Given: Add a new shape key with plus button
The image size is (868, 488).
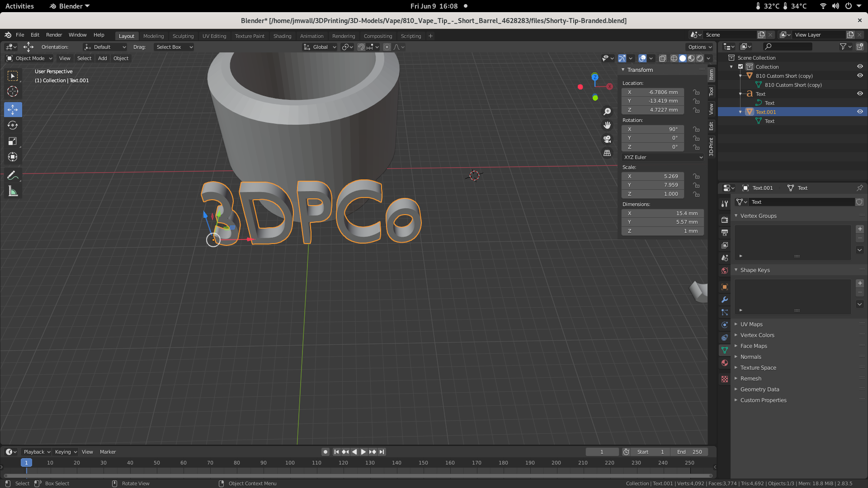Looking at the screenshot, I should tap(860, 283).
